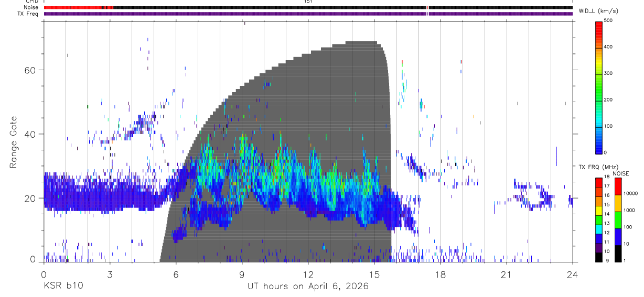This screenshot has height=297, width=644.
Task: Click the x-axis tick label 18
Action: tap(440, 274)
